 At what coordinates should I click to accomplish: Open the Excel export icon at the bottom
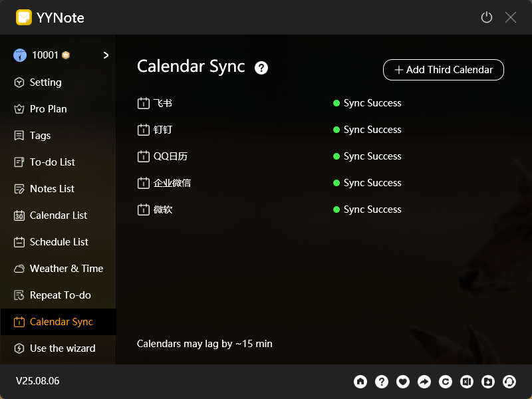pos(467,382)
